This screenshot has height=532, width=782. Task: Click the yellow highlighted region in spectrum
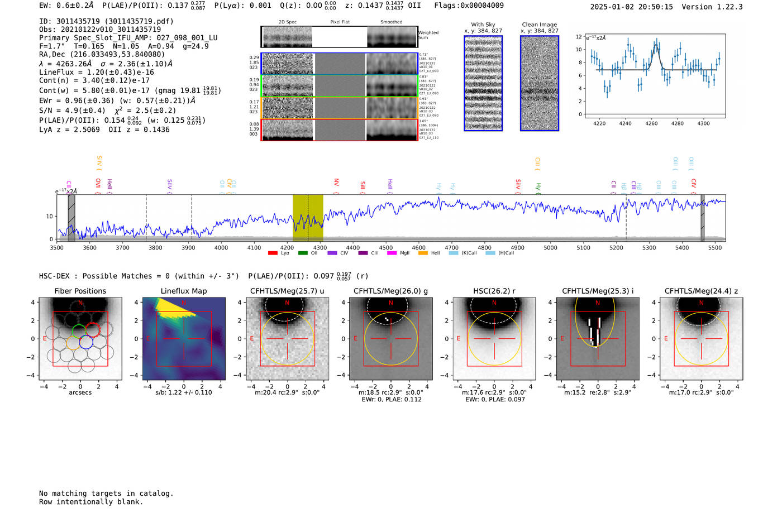click(x=308, y=218)
